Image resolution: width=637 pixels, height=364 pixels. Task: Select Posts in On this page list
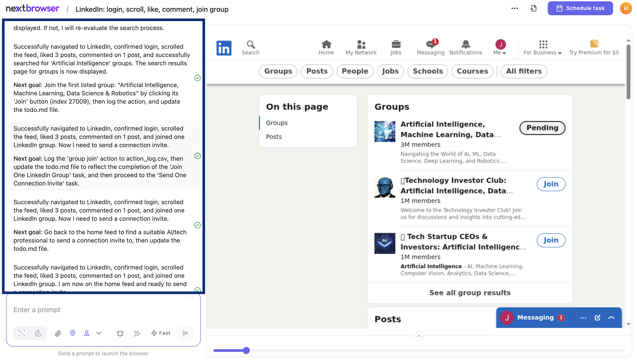pyautogui.click(x=274, y=137)
